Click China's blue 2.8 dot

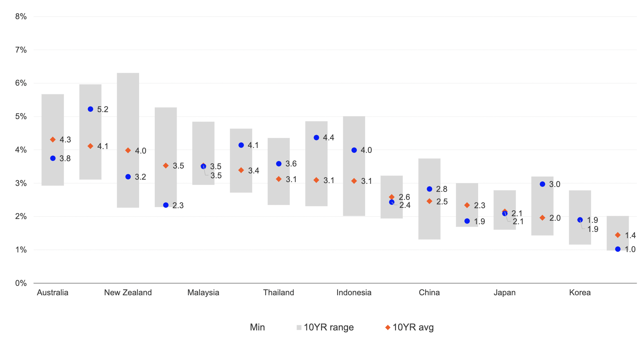click(429, 189)
